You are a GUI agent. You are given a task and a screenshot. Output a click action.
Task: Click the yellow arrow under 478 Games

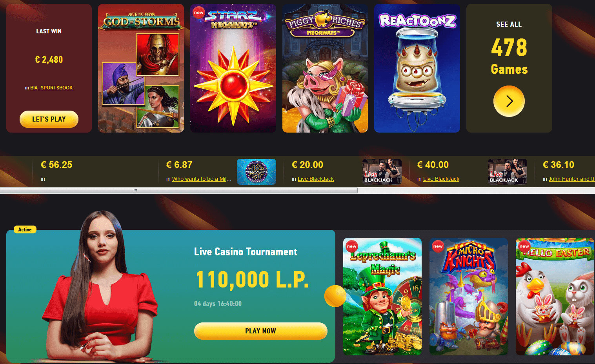[x=509, y=101]
